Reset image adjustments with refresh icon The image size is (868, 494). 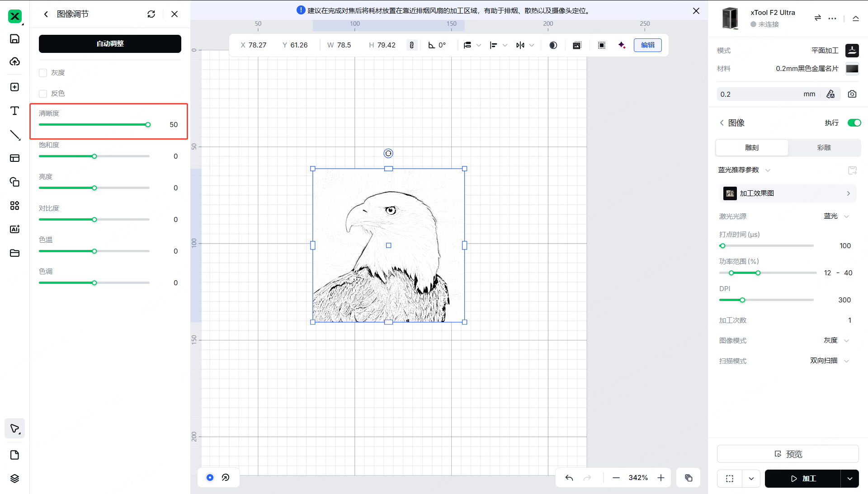click(x=151, y=14)
